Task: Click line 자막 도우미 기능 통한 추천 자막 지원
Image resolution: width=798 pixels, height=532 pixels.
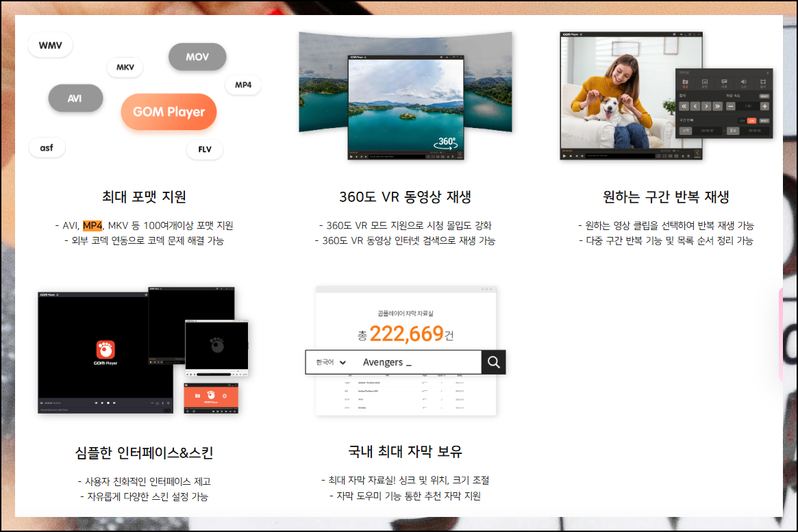Action: [x=405, y=496]
